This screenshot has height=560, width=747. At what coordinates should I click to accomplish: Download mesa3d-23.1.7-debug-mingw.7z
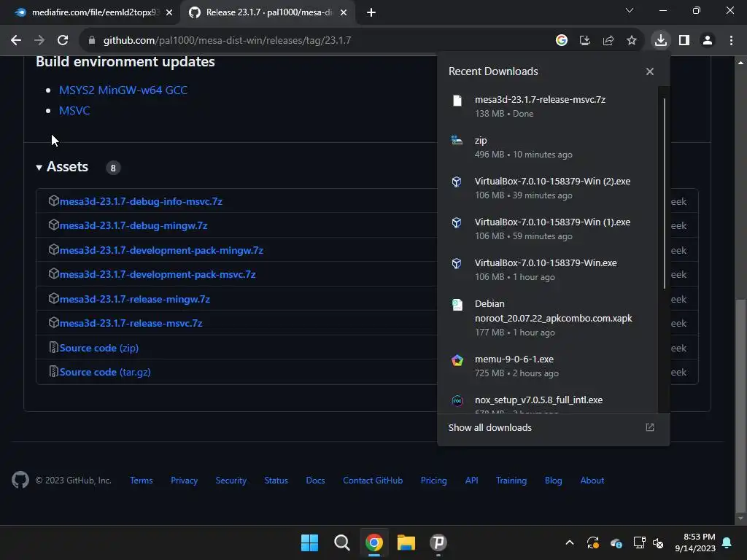133,226
